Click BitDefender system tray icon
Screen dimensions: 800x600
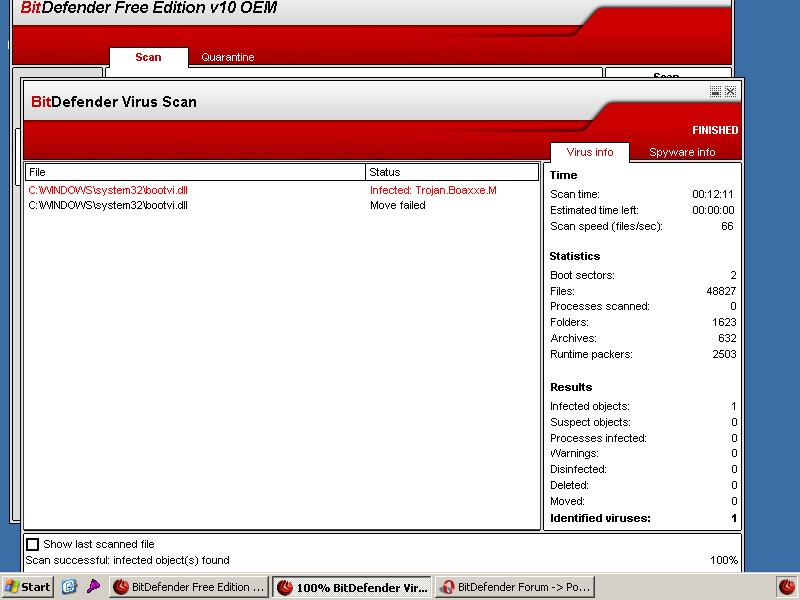coord(786,587)
